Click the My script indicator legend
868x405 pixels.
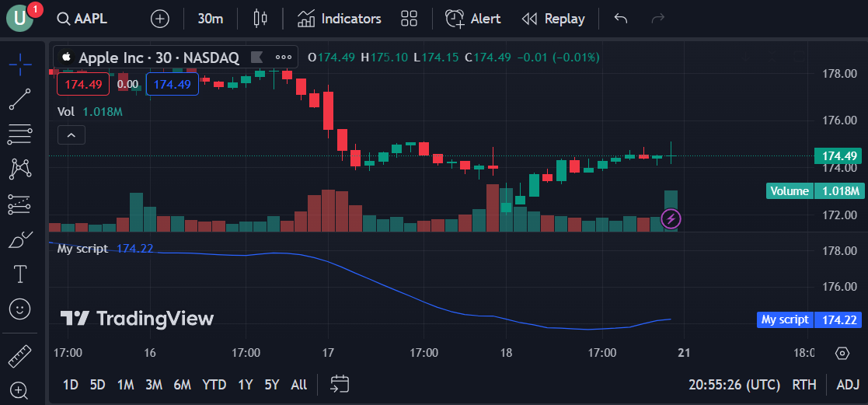pyautogui.click(x=82, y=249)
